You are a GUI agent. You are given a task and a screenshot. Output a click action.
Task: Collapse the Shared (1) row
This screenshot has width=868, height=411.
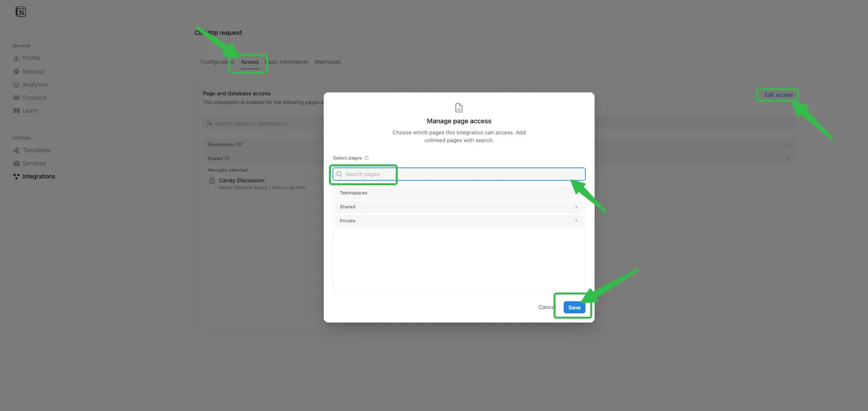pos(788,159)
